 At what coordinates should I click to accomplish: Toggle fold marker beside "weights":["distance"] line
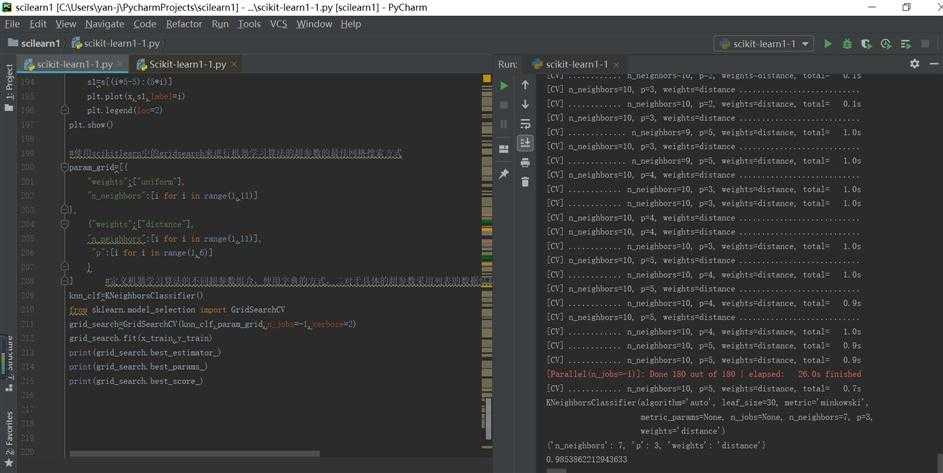[x=64, y=224]
